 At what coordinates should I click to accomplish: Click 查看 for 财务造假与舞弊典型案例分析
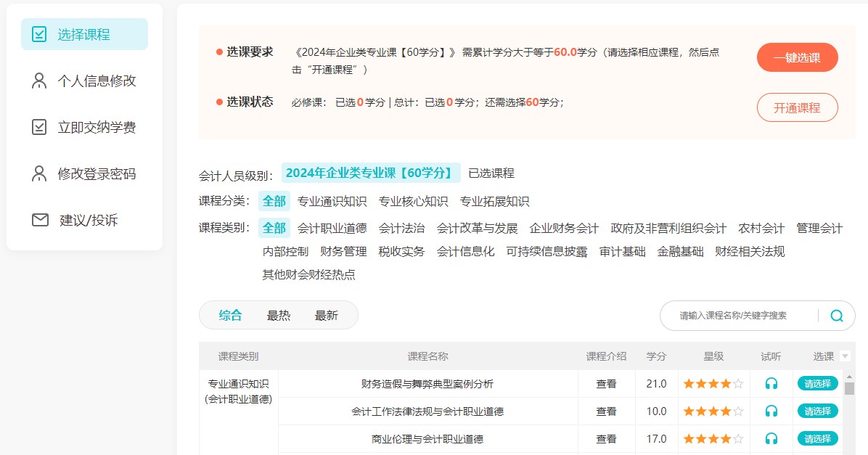coord(606,384)
